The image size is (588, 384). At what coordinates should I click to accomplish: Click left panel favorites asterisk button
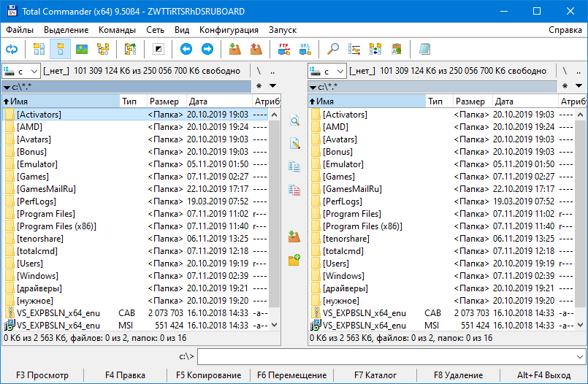tap(259, 86)
